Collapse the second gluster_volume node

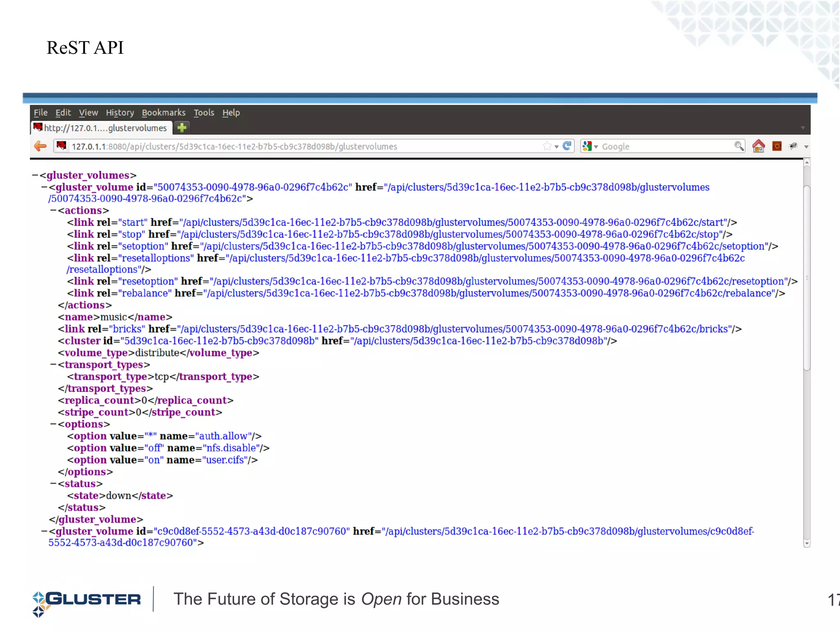44,531
